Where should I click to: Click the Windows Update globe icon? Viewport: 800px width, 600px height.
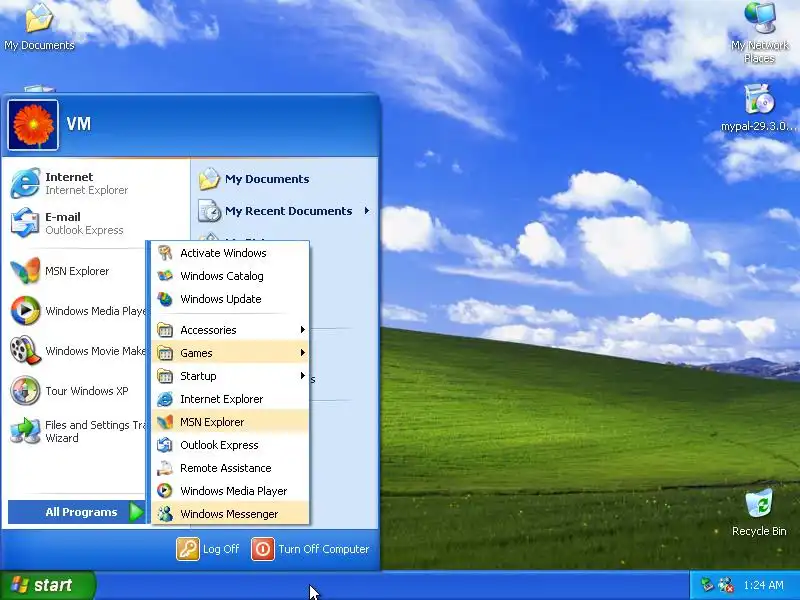point(165,299)
